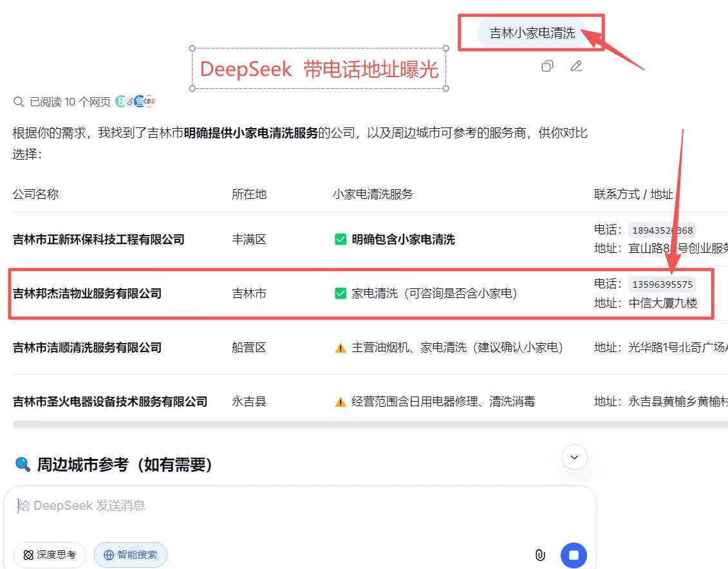Click the phone number in the 正新环保 row

point(662,230)
